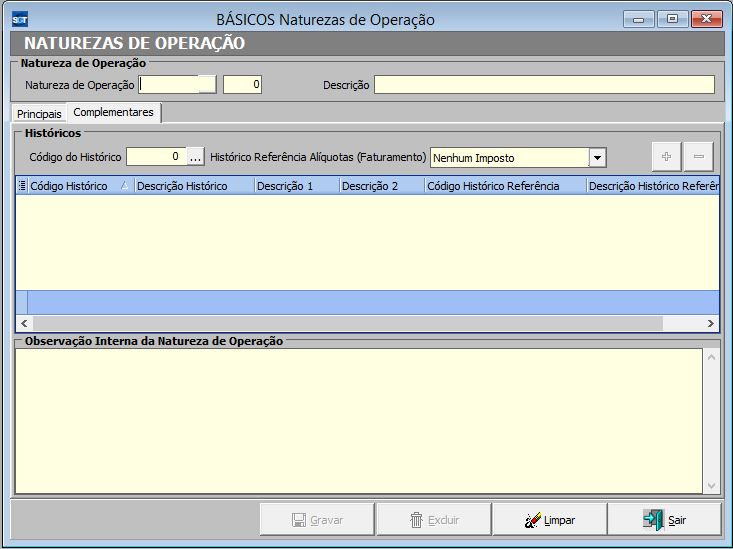The height and width of the screenshot is (549, 733).
Task: Focus the Código do Histórico input field
Action: [x=156, y=157]
